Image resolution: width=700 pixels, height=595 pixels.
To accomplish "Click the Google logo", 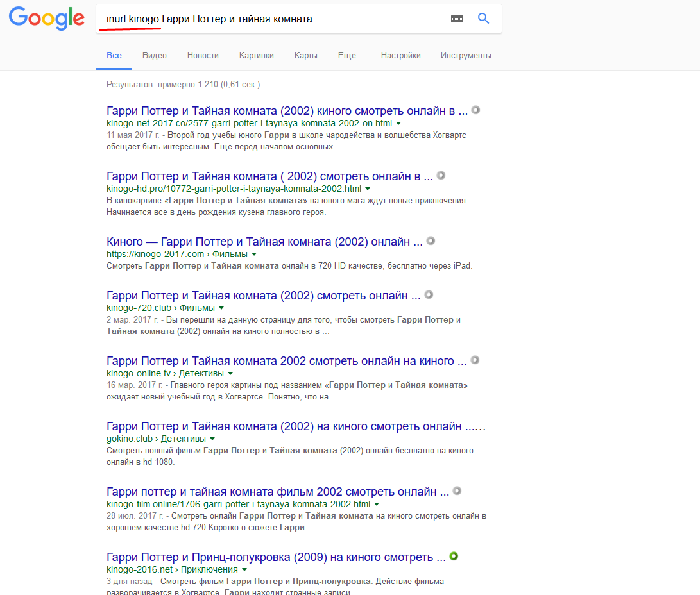I will [x=46, y=19].
